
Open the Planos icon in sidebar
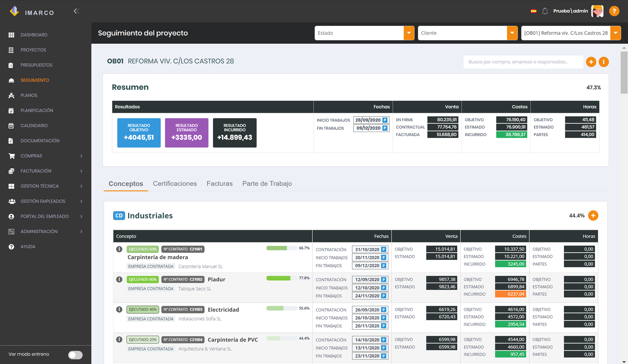pyautogui.click(x=11, y=95)
